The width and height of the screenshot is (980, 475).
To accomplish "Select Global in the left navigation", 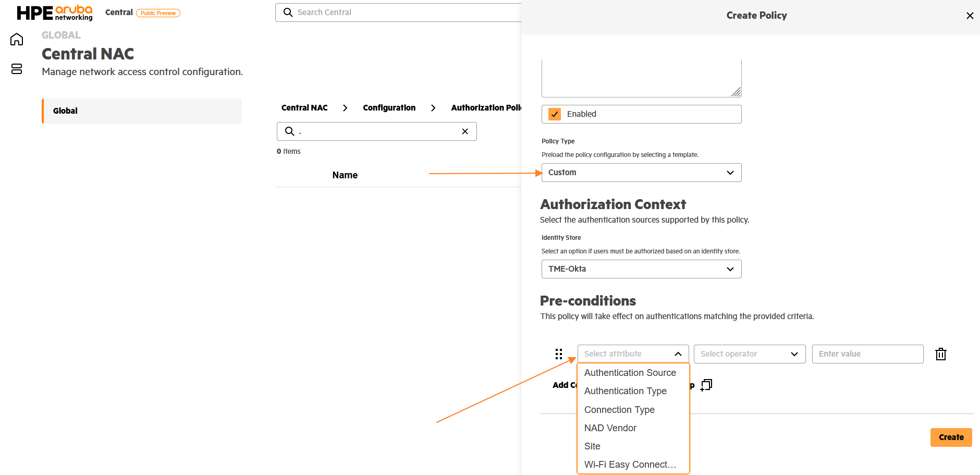I will tap(142, 111).
